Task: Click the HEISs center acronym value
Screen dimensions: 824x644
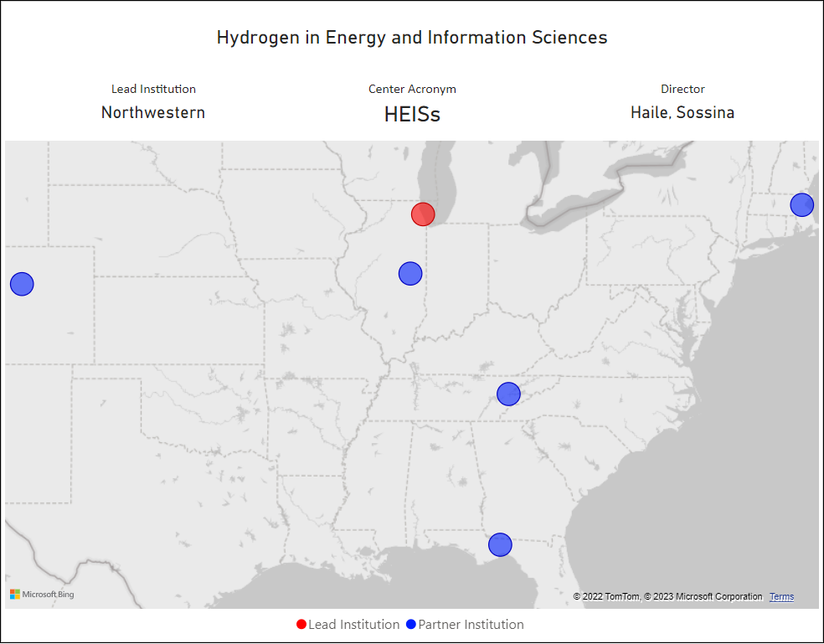Action: pyautogui.click(x=412, y=114)
